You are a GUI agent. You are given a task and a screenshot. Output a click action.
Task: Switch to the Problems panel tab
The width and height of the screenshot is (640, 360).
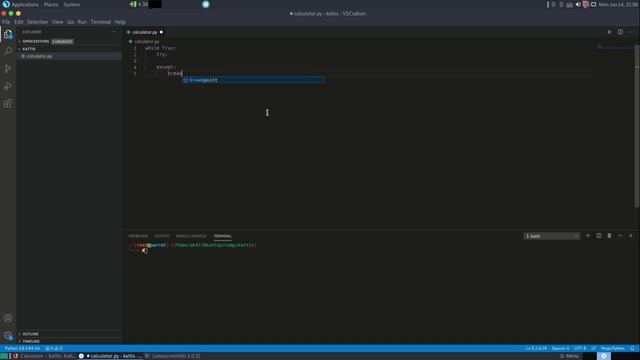point(138,236)
